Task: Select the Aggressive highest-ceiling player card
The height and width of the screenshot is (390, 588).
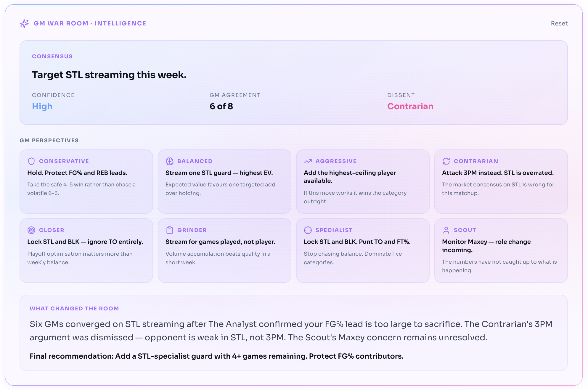Action: pyautogui.click(x=363, y=181)
